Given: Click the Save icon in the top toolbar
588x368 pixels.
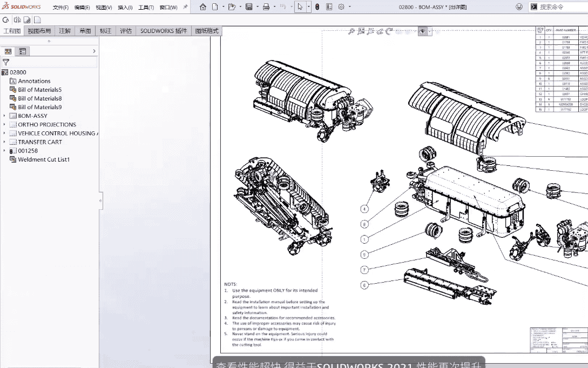Looking at the screenshot, I should pos(249,7).
